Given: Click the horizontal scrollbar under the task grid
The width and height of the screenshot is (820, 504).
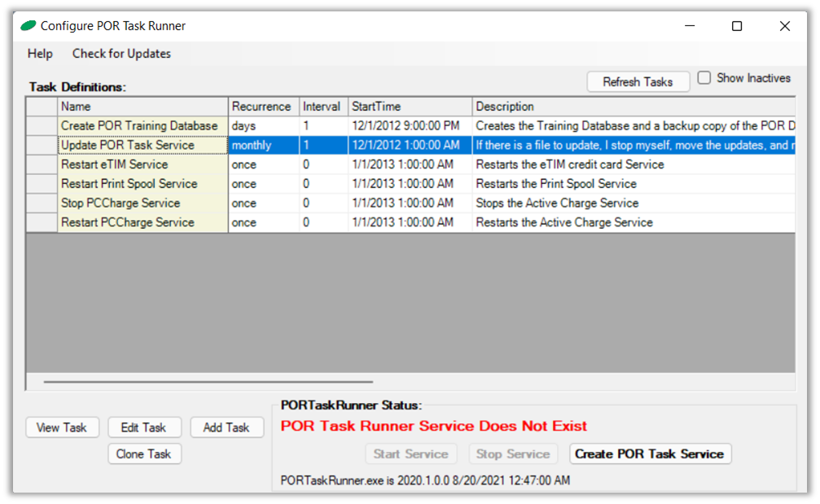Looking at the screenshot, I should [x=208, y=381].
